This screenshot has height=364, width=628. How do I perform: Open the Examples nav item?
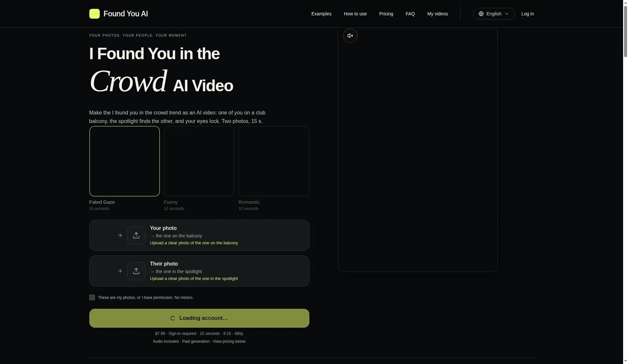tap(321, 14)
